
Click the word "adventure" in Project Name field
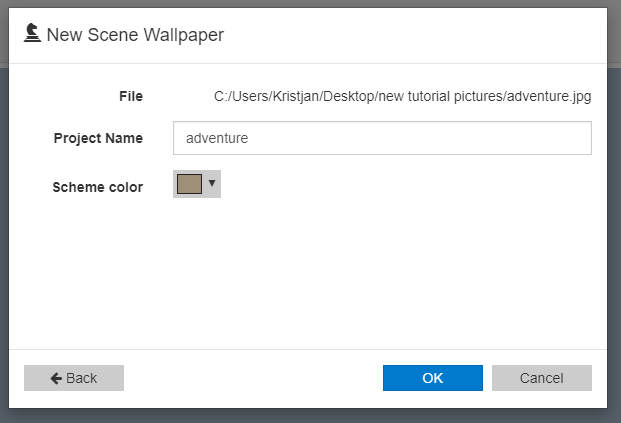[217, 139]
